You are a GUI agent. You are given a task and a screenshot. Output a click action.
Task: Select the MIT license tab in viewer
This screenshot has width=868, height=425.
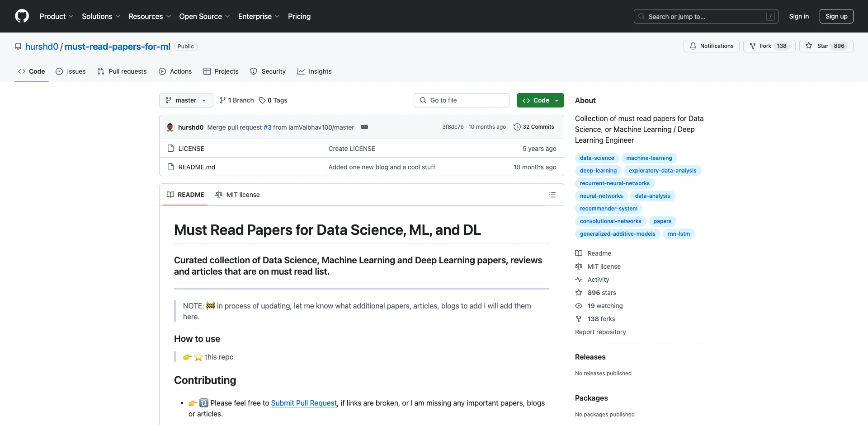[237, 195]
